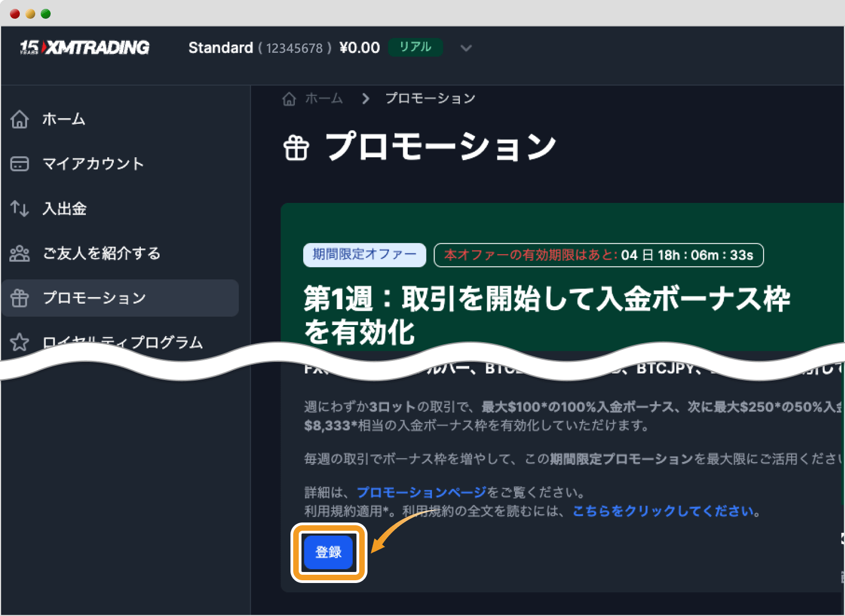Select the home icon in the sidebar
Viewport: 845px width, 616px height.
coord(20,119)
